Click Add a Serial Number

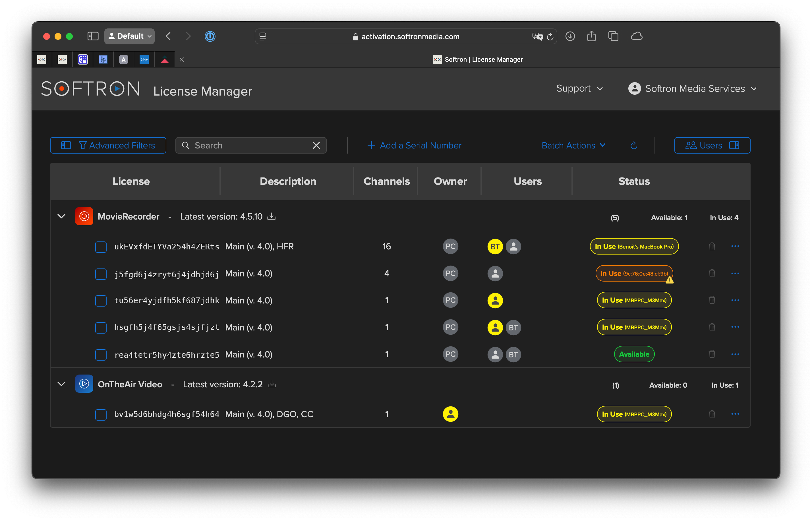point(414,145)
